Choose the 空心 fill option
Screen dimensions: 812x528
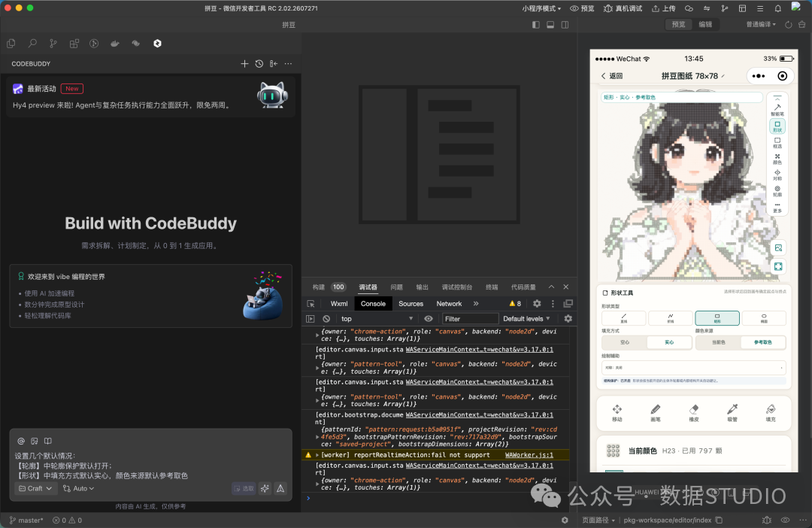(x=625, y=342)
